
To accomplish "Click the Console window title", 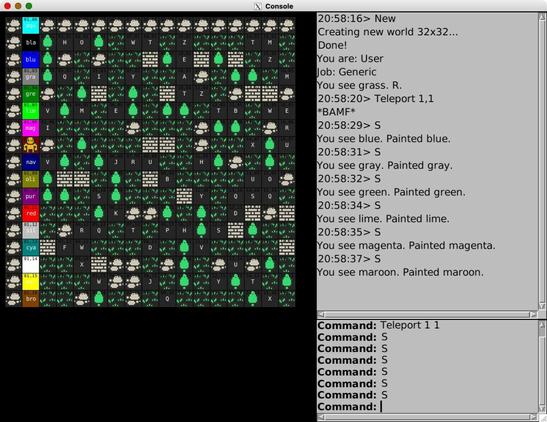I will pos(279,6).
